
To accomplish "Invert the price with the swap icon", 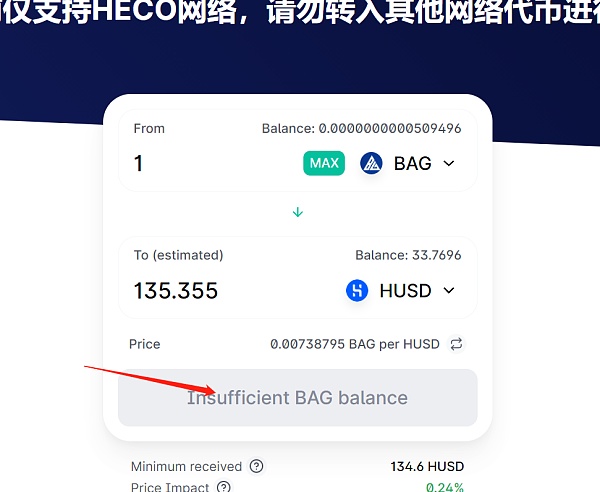I will point(457,344).
